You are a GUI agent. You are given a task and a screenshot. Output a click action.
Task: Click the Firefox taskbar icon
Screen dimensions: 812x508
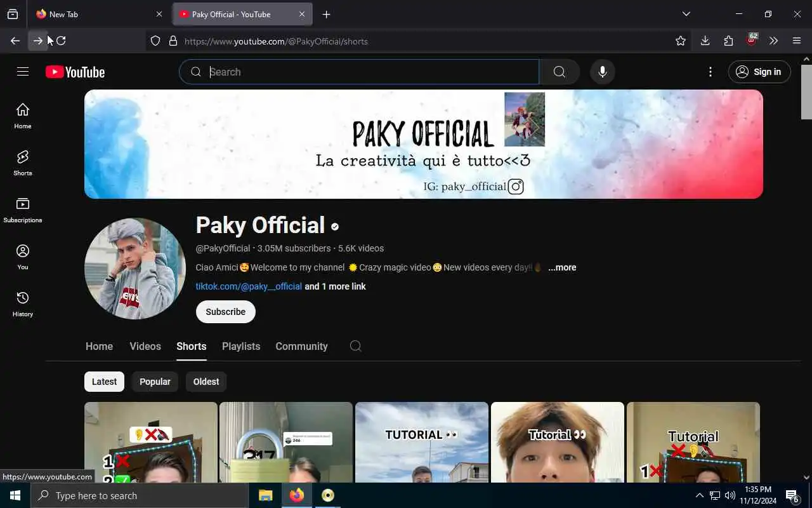pos(297,495)
